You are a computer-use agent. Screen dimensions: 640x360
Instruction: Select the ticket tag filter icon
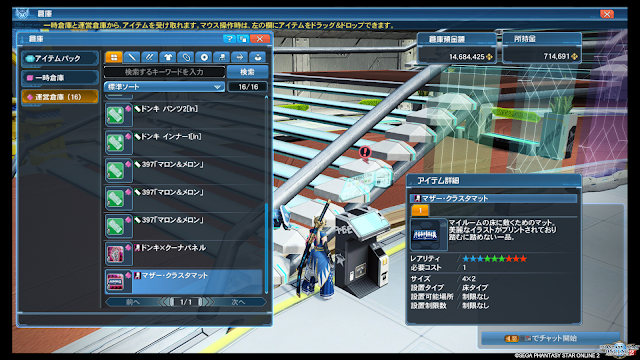[x=186, y=57]
